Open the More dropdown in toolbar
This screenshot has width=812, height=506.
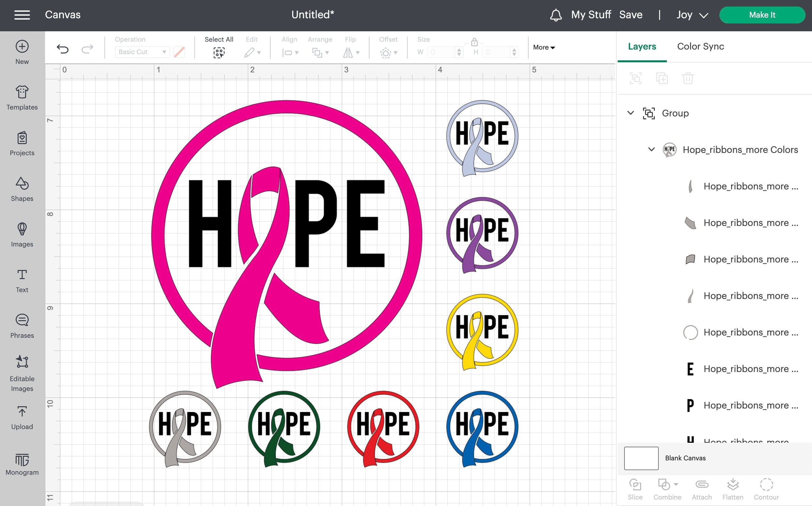(544, 47)
